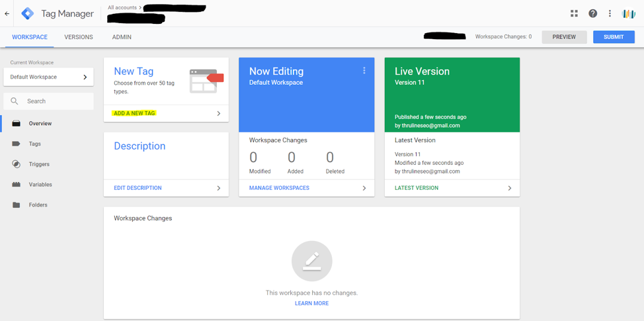The image size is (644, 321).
Task: Go back using the left arrow
Action: [x=7, y=13]
